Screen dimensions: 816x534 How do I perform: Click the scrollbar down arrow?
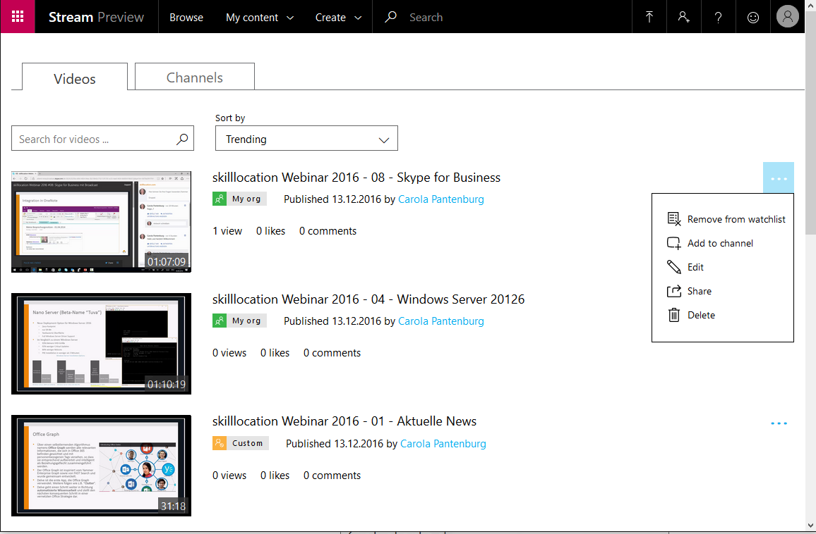coord(810,526)
